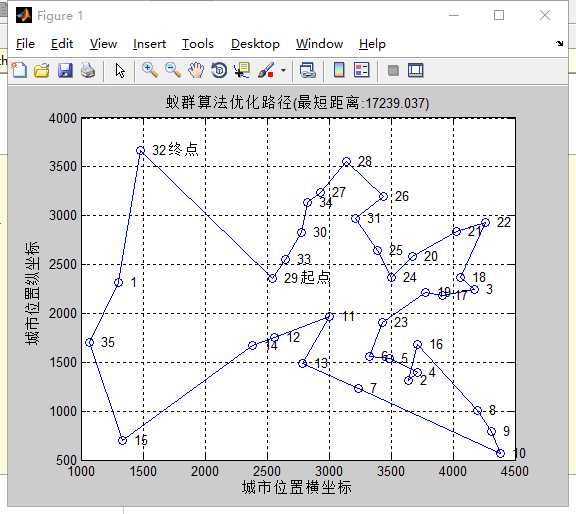Open the Help menu
576x514 pixels.
372,44
